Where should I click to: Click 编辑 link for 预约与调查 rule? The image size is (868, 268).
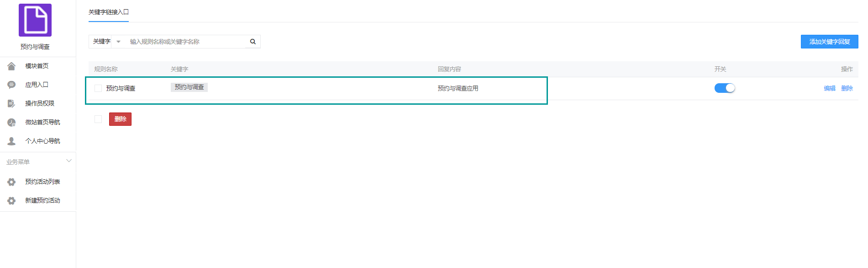[x=830, y=88]
